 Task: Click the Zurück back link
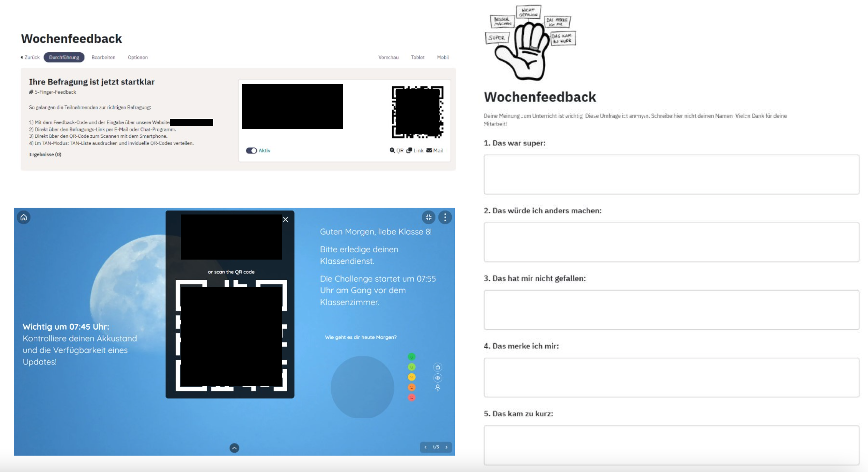(x=30, y=57)
